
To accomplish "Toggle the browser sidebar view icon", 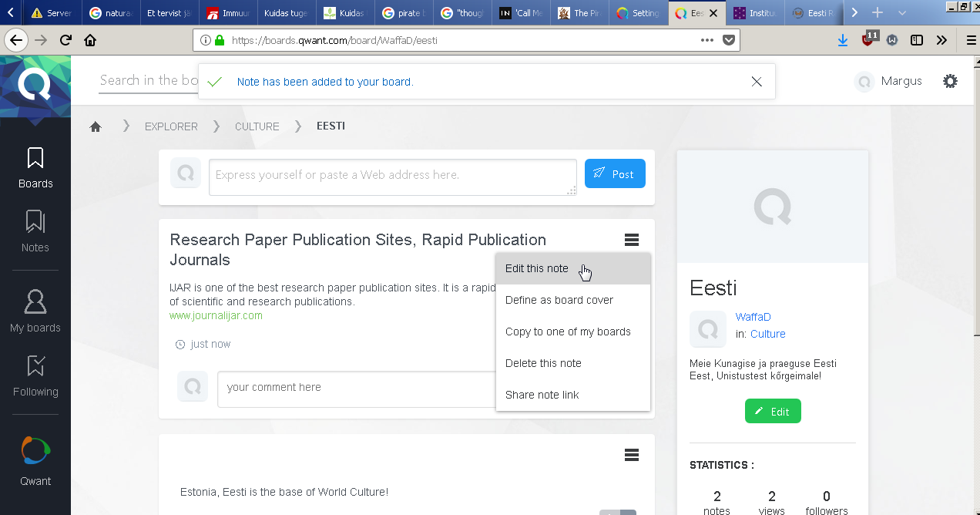I will pyautogui.click(x=916, y=40).
